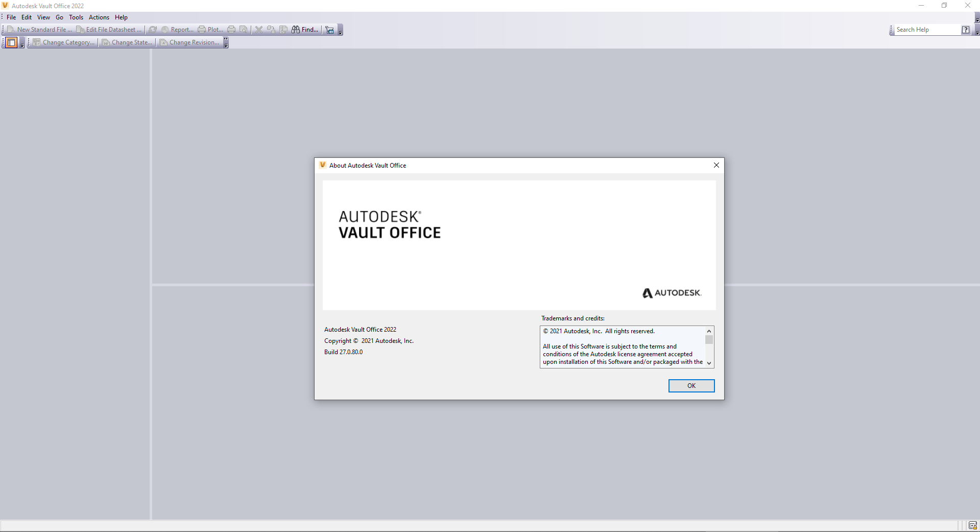Click the Plot toolbar button

coord(210,30)
